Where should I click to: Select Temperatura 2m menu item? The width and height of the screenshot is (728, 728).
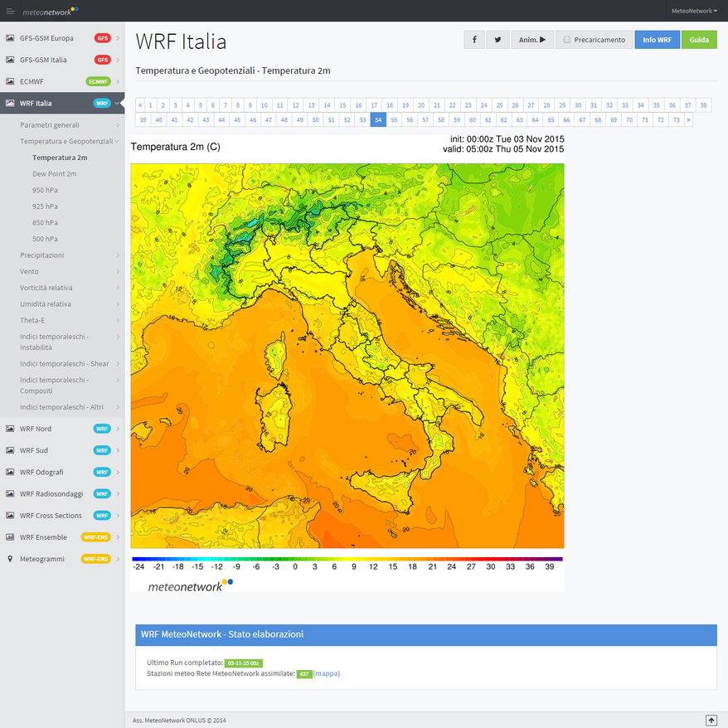point(60,158)
